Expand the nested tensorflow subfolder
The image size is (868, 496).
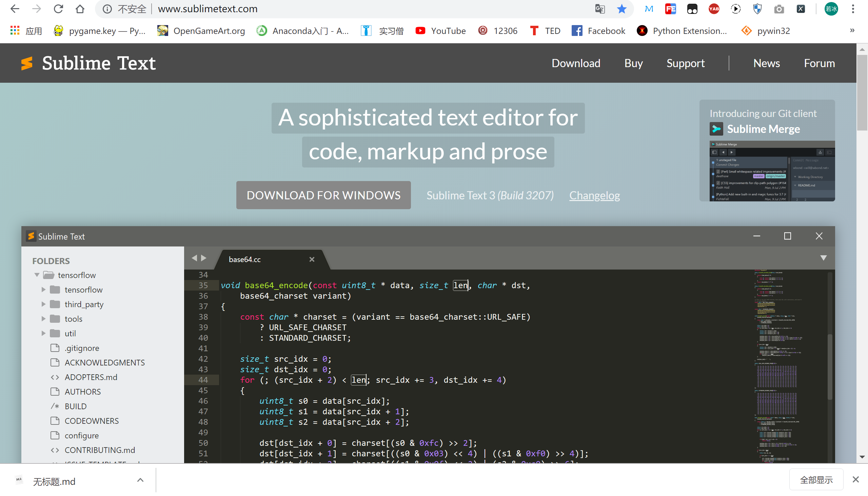(x=44, y=290)
